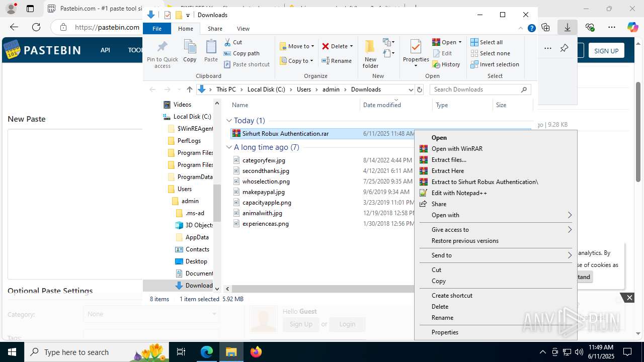The height and width of the screenshot is (362, 644).
Task: Select Desktop in navigation tree
Action: coord(196,261)
